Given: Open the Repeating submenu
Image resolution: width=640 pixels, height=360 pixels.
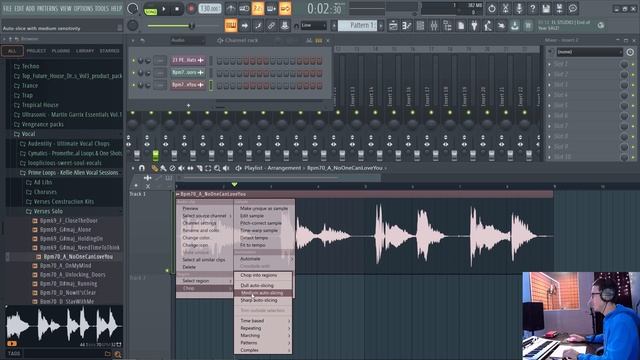Looking at the screenshot, I should point(263,328).
